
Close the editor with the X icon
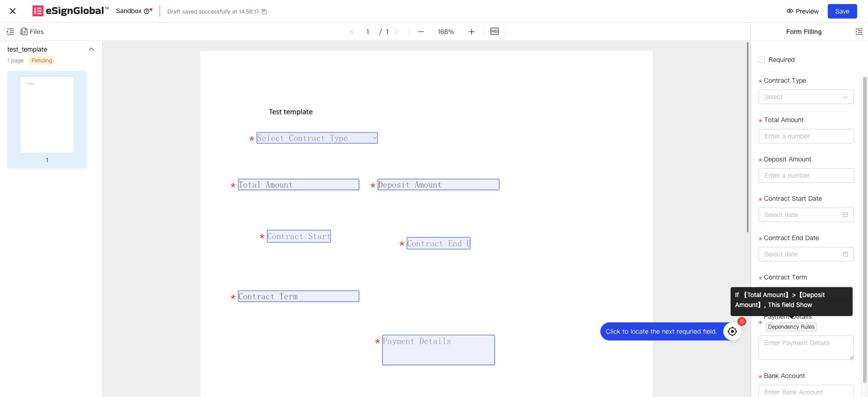pyautogui.click(x=13, y=11)
